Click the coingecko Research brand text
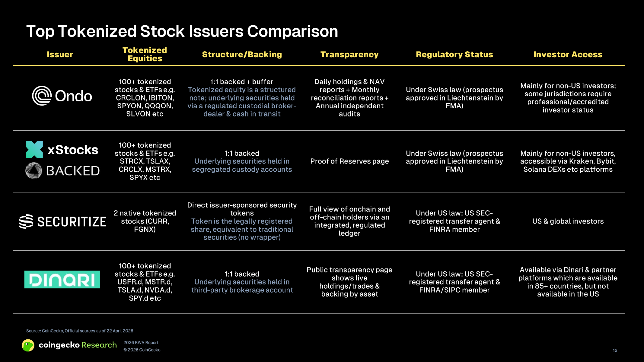The image size is (644, 362). pyautogui.click(x=78, y=345)
